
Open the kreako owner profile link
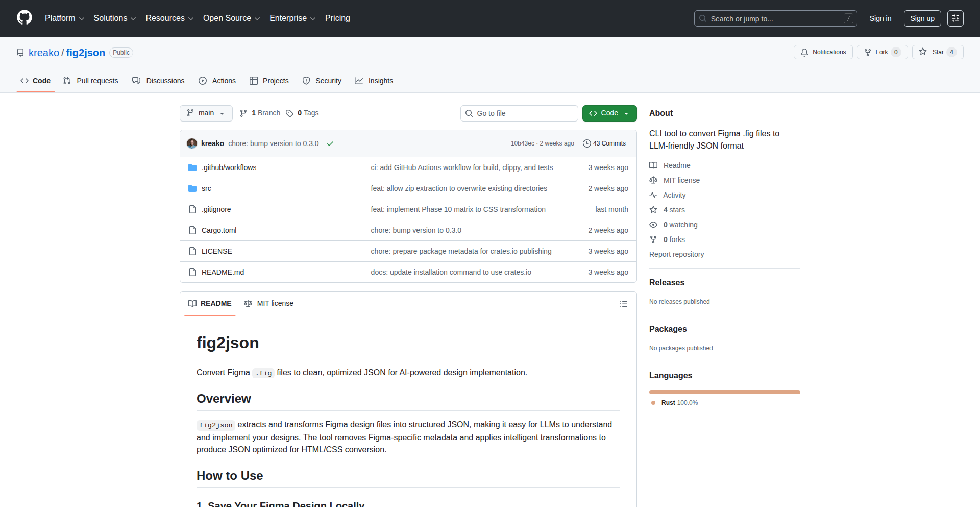coord(44,53)
